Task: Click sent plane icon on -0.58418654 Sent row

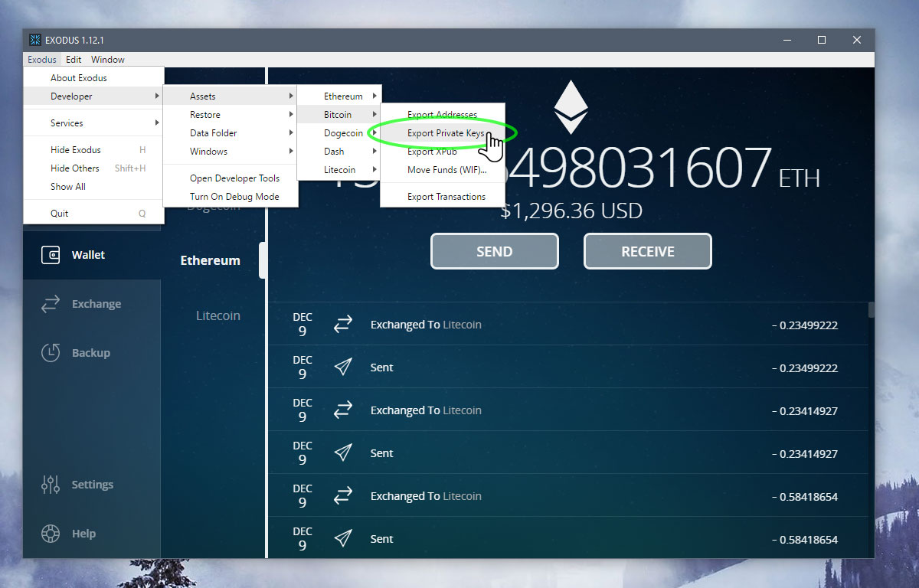Action: [x=342, y=539]
